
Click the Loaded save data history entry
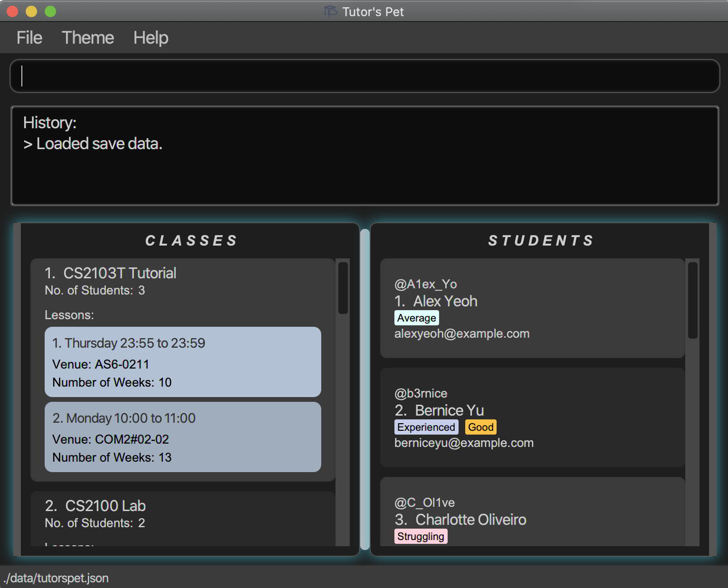coord(93,143)
